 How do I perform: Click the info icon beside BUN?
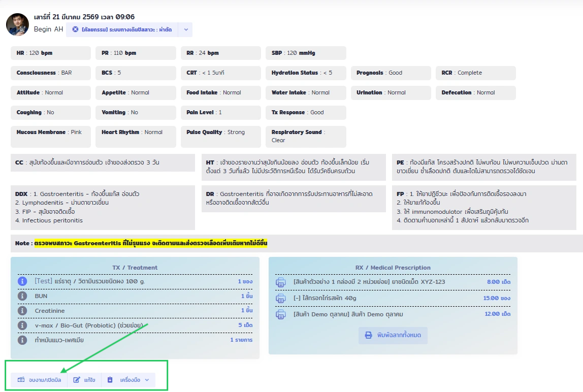pyautogui.click(x=22, y=296)
